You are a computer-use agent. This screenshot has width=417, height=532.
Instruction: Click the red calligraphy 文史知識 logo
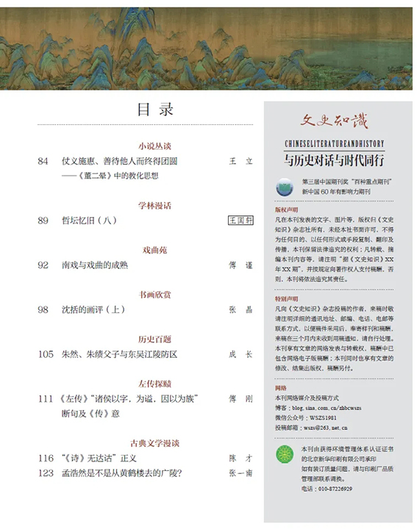pos(334,121)
